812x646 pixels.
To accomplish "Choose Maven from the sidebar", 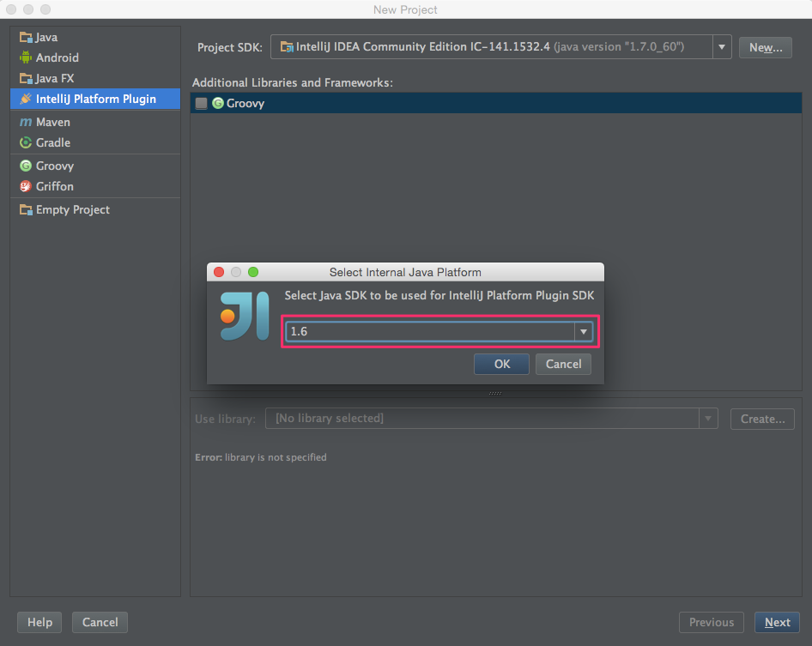I will point(95,122).
